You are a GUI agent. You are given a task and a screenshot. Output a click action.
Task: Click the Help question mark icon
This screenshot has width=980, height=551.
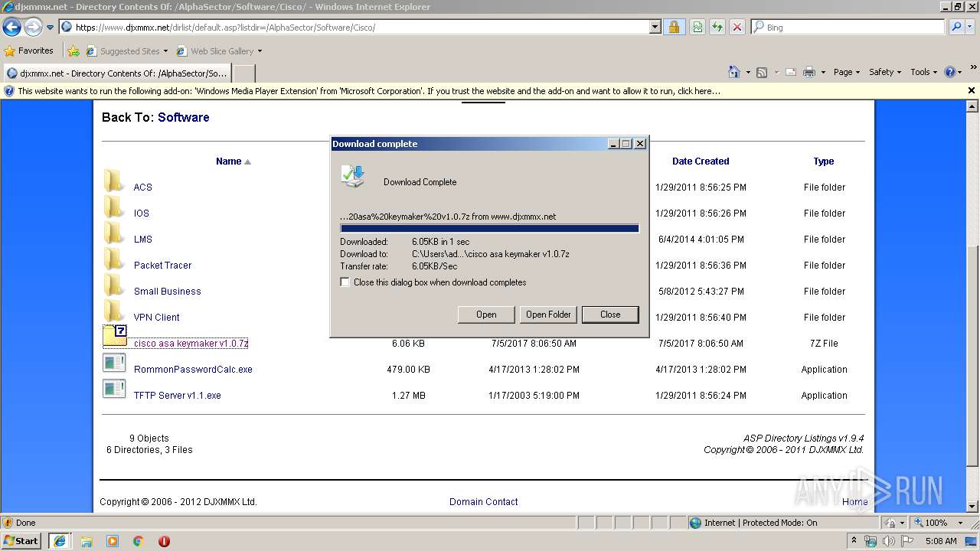tap(949, 72)
